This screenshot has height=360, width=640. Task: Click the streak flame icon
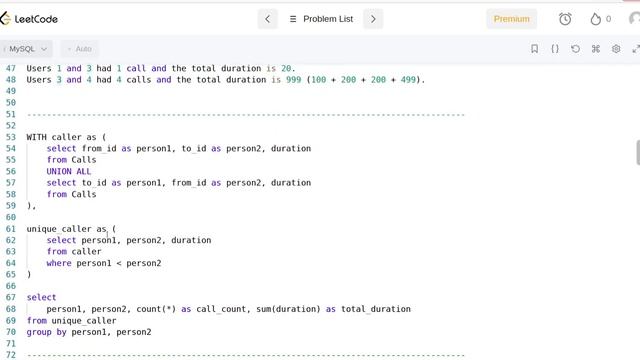coord(596,19)
